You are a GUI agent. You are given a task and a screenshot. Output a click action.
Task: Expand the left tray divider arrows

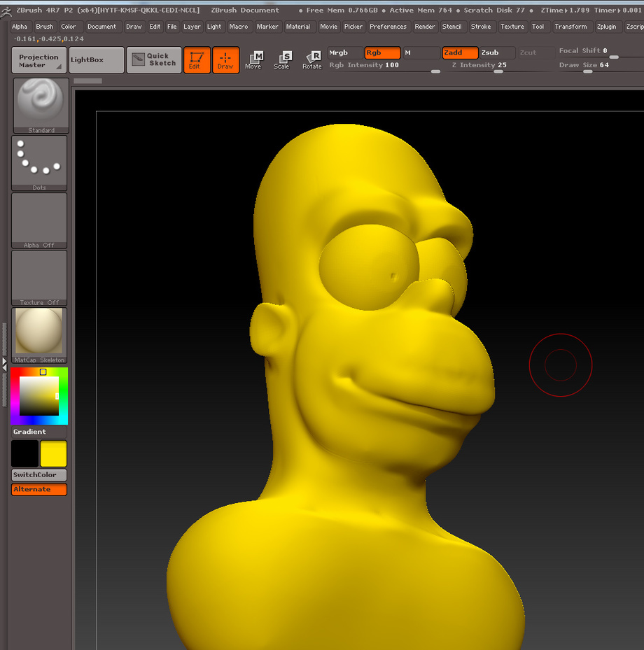pos(5,364)
